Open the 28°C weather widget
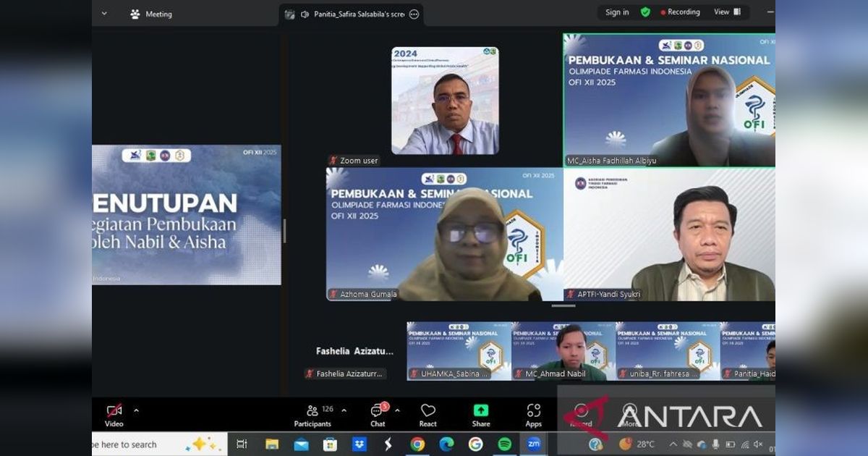 tap(637, 444)
